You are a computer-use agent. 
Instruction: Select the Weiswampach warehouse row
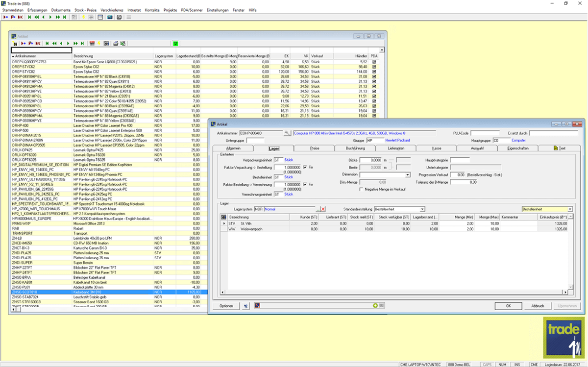click(395, 228)
